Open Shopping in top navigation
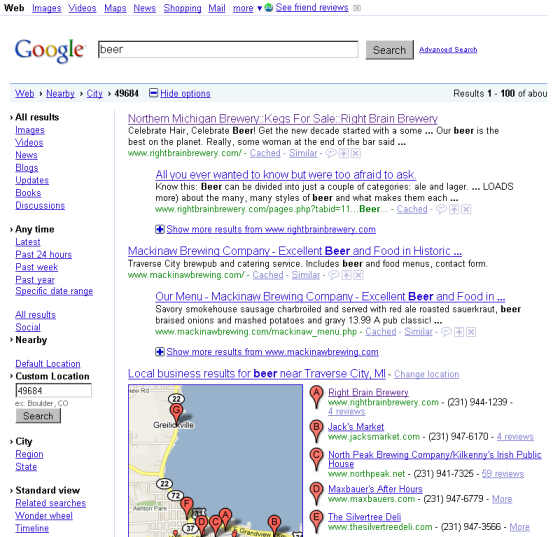 (x=182, y=8)
